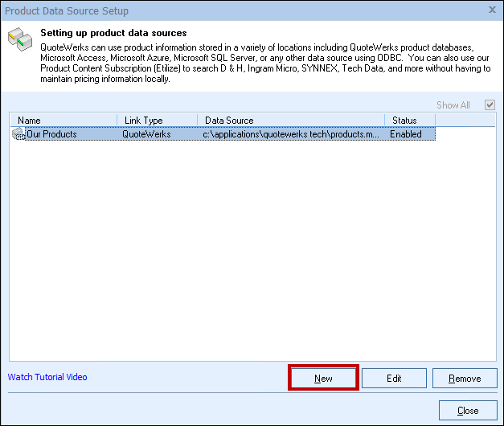Screen dimensions: 504x426
Task: Click the Data Source column header
Action: [290, 121]
